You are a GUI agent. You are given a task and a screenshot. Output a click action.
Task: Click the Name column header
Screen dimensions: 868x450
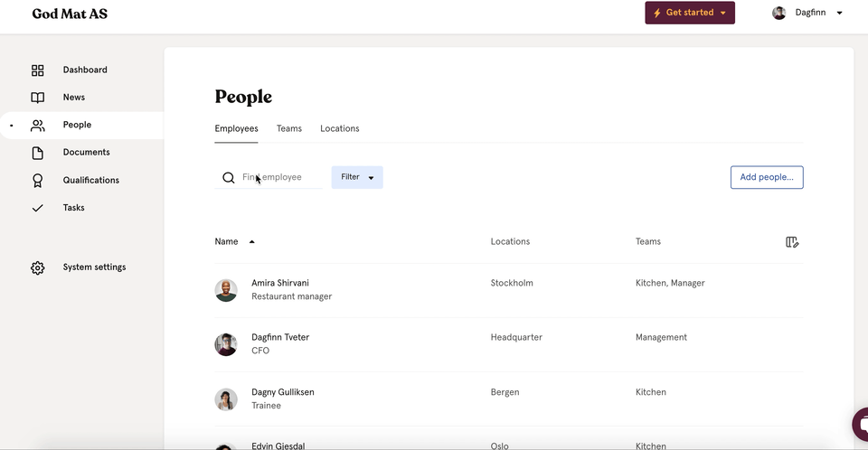226,241
